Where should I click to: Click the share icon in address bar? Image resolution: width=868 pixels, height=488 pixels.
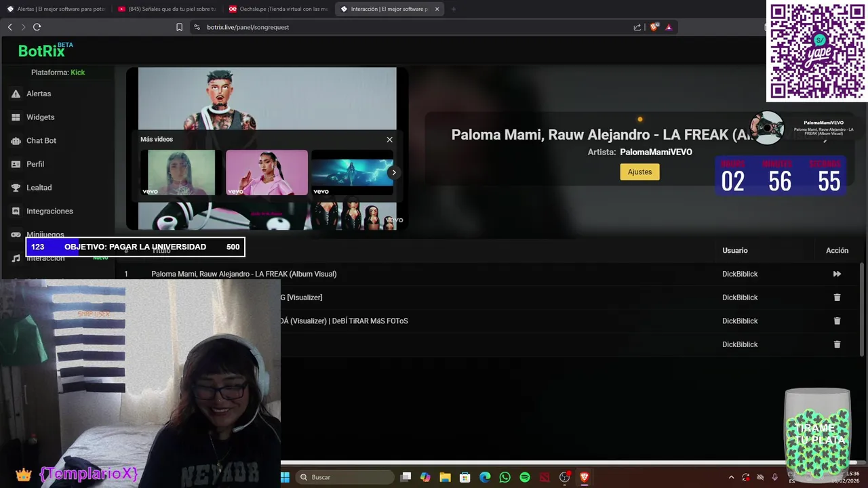tap(637, 27)
